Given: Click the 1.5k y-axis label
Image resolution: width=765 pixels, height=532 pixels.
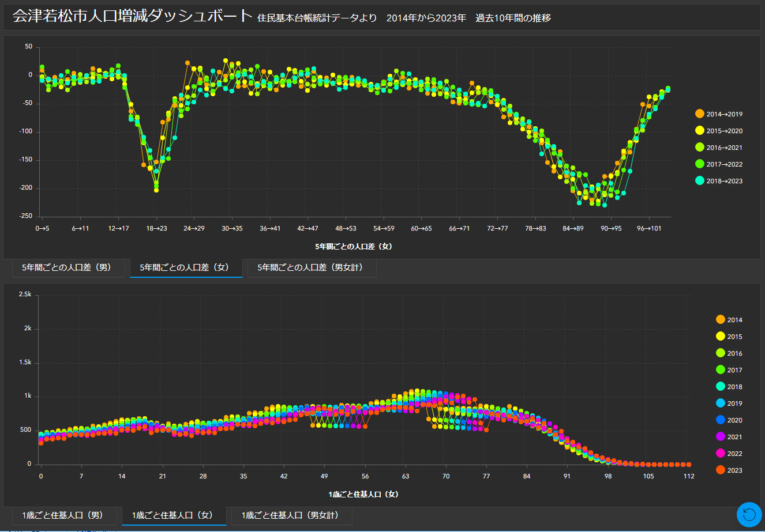Looking at the screenshot, I should (25, 363).
